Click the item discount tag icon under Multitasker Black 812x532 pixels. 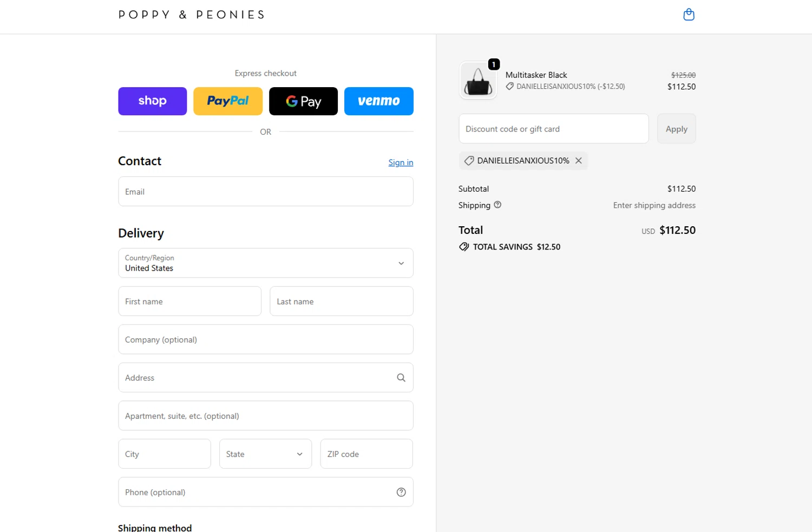(x=510, y=87)
